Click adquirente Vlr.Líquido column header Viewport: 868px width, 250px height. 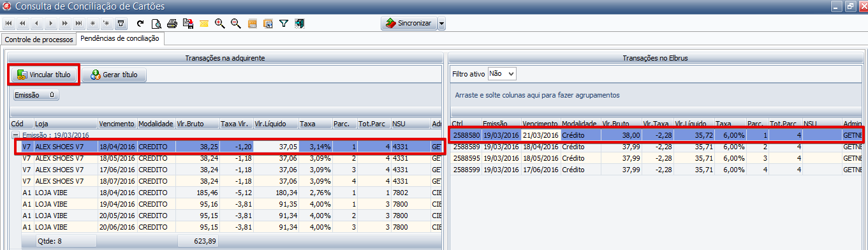coord(276,124)
